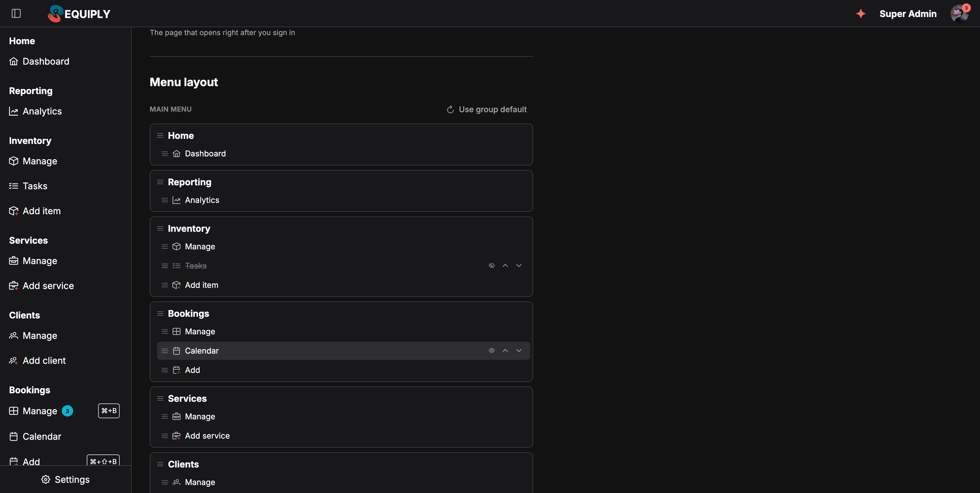Move Calendar down with chevron arrow
Image resolution: width=980 pixels, height=493 pixels.
pyautogui.click(x=519, y=350)
